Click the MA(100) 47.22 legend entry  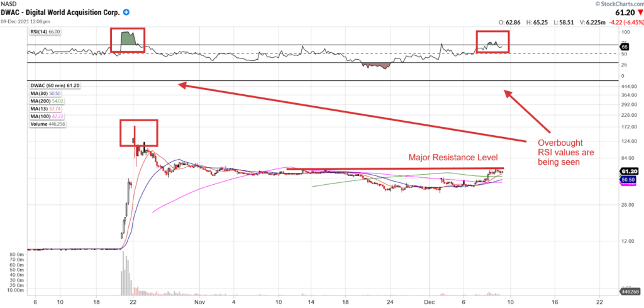coord(46,116)
